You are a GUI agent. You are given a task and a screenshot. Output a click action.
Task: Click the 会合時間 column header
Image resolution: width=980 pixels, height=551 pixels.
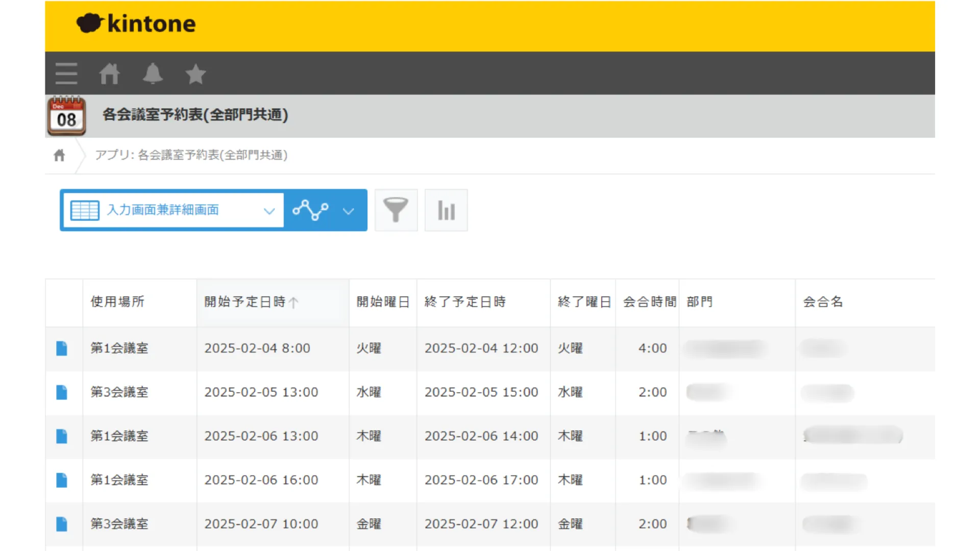(x=649, y=302)
